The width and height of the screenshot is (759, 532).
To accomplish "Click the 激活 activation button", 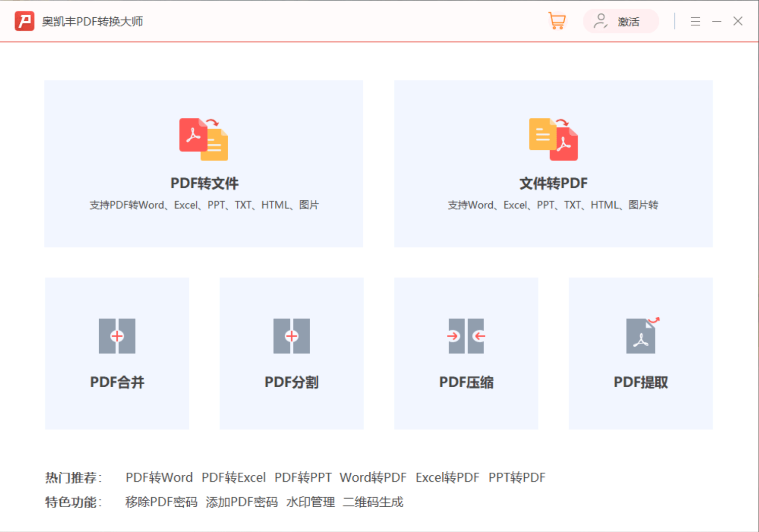I will pos(628,21).
